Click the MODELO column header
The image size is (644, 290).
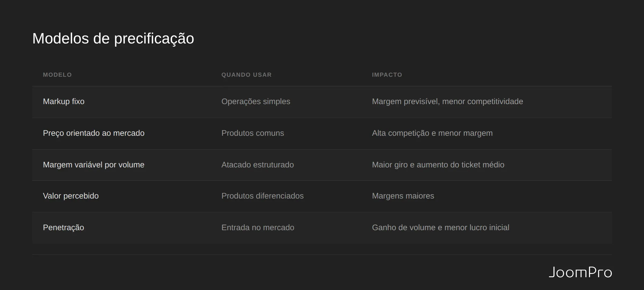point(57,75)
